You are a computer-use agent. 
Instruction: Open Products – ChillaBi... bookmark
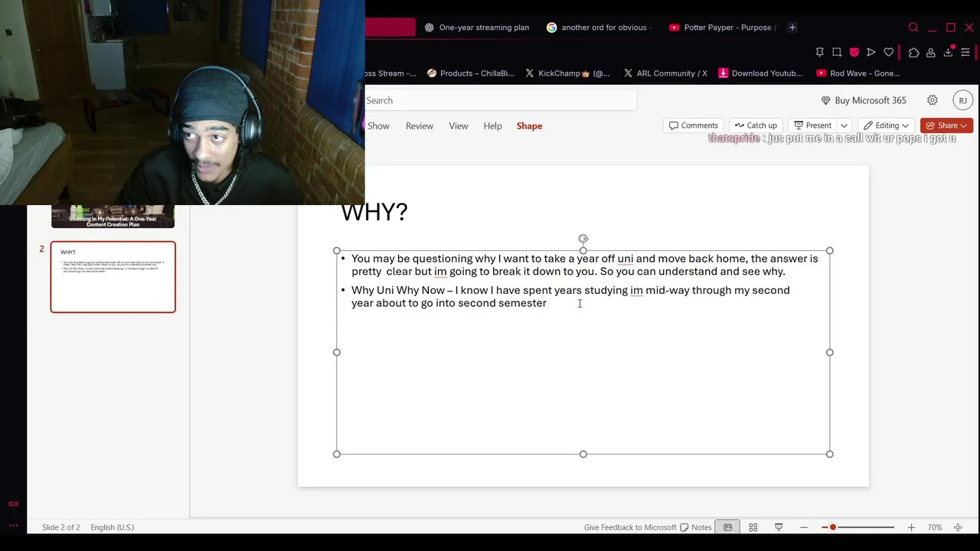pyautogui.click(x=471, y=73)
